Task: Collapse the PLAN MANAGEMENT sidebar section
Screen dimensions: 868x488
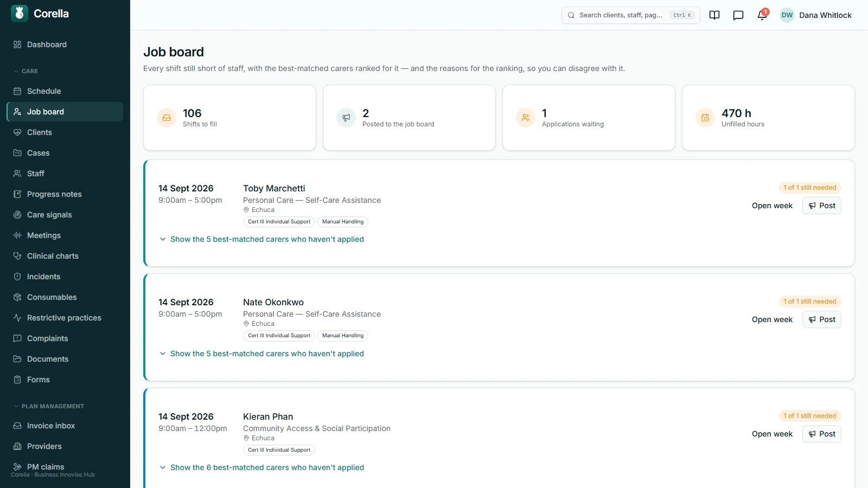Action: click(49, 406)
